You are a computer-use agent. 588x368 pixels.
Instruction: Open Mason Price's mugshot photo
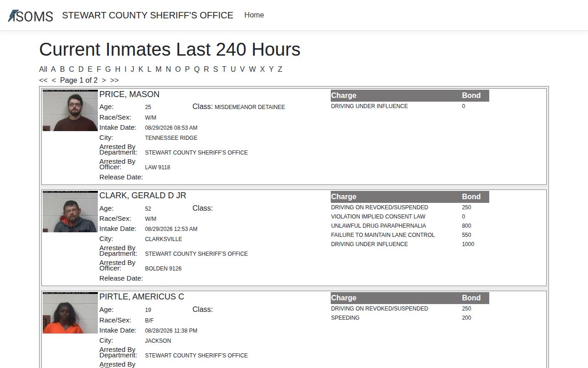[70, 110]
